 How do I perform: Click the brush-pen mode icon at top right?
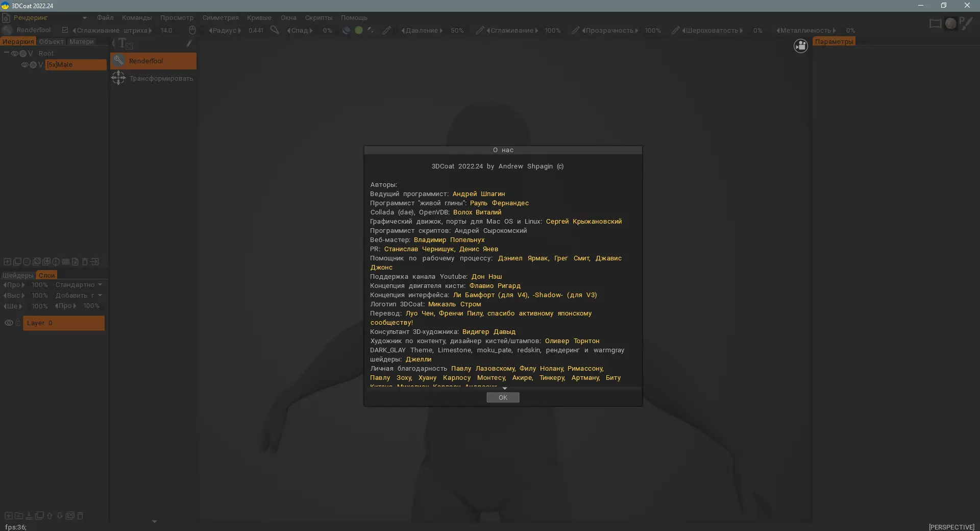pyautogui.click(x=966, y=23)
